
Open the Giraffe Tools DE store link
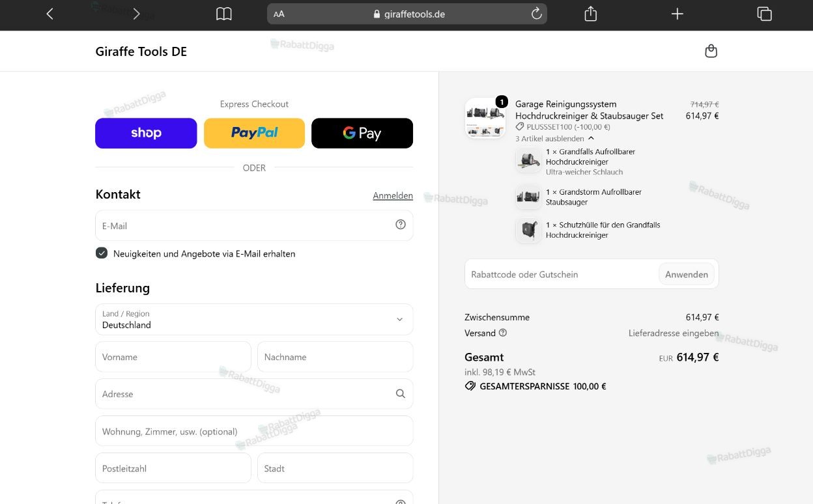click(141, 51)
